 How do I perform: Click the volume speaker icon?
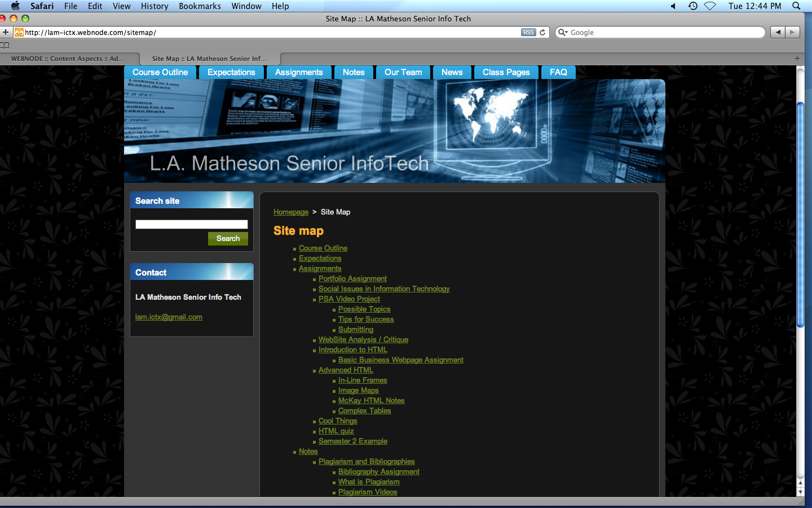point(673,6)
